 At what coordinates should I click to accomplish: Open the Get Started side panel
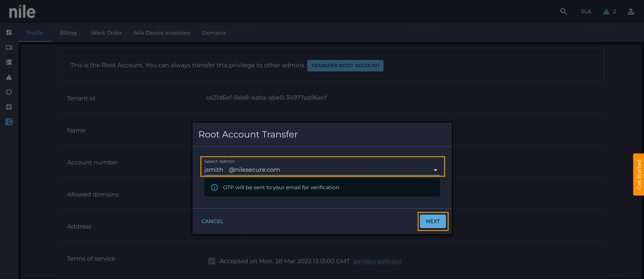click(x=639, y=174)
